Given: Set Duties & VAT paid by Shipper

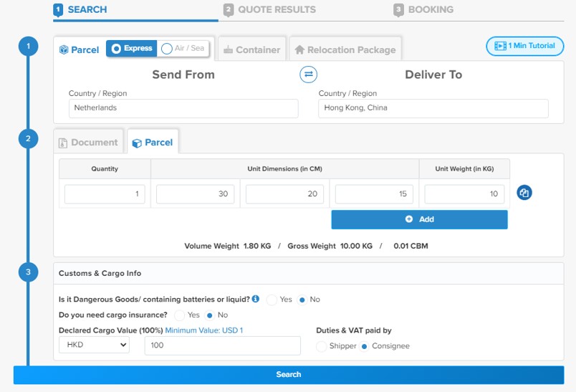Looking at the screenshot, I should click(x=322, y=346).
